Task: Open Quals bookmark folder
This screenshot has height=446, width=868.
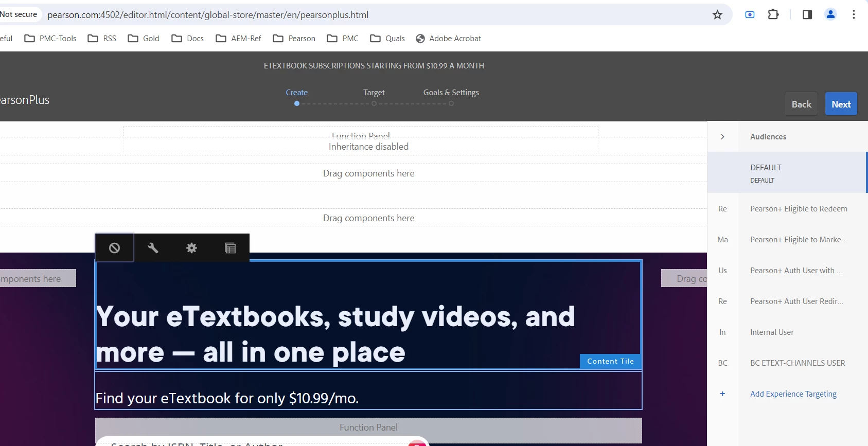Action: tap(387, 39)
